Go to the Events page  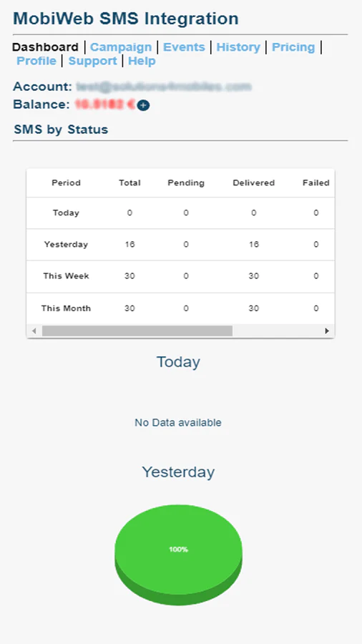tap(184, 47)
